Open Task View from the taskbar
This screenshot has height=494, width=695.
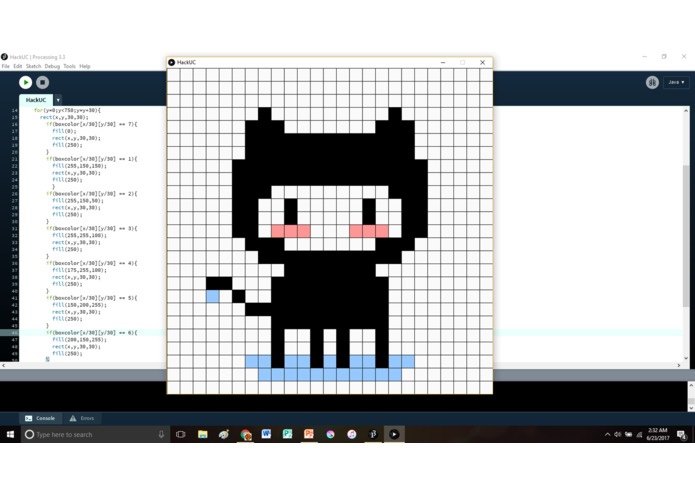[x=180, y=434]
